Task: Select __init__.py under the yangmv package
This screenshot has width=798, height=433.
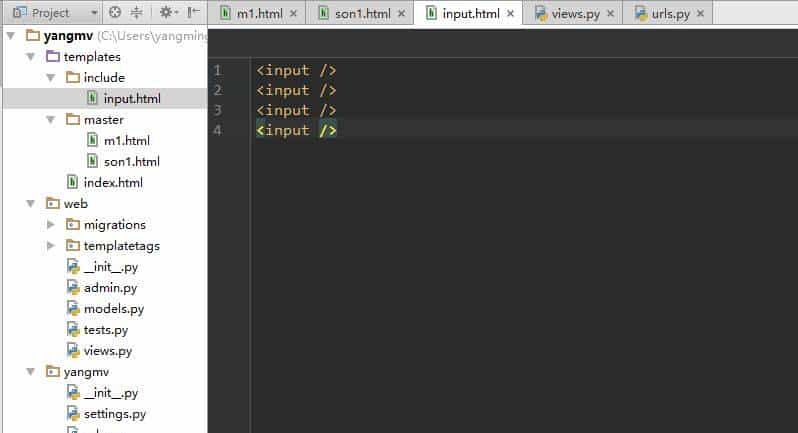Action: pyautogui.click(x=111, y=393)
